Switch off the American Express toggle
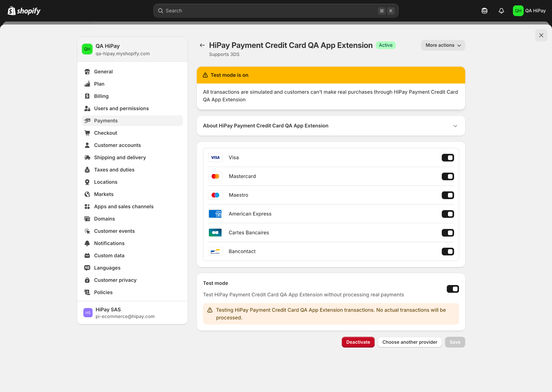 point(448,214)
